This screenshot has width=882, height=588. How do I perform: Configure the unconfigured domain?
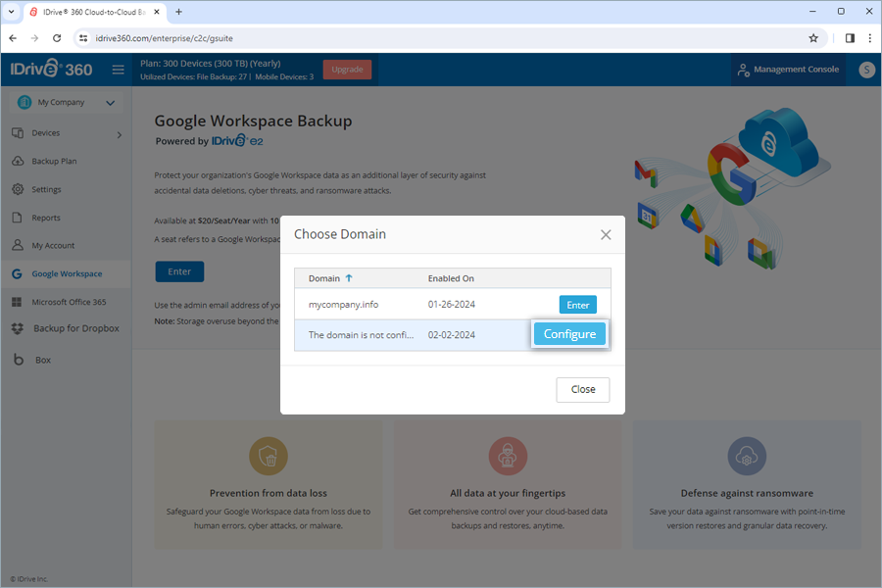coord(569,333)
